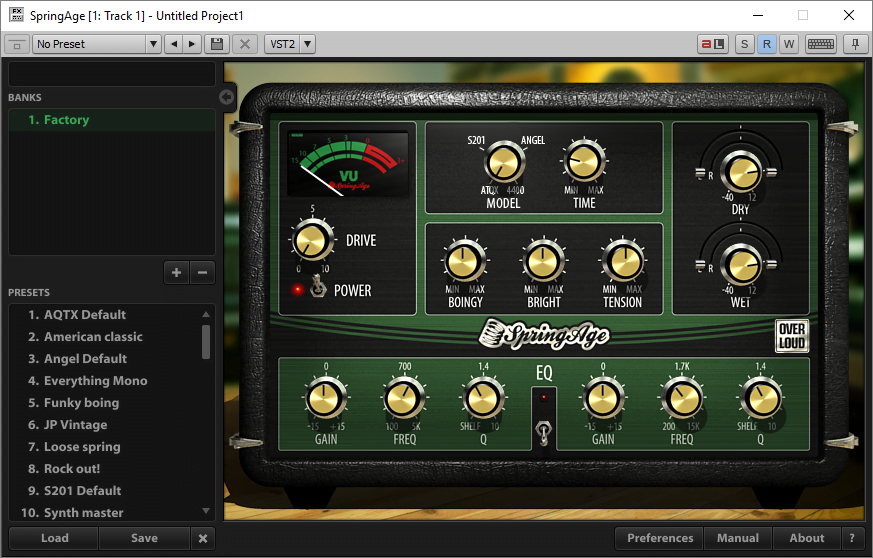The image size is (873, 558).
Task: Pin the plugin window
Action: tap(855, 44)
